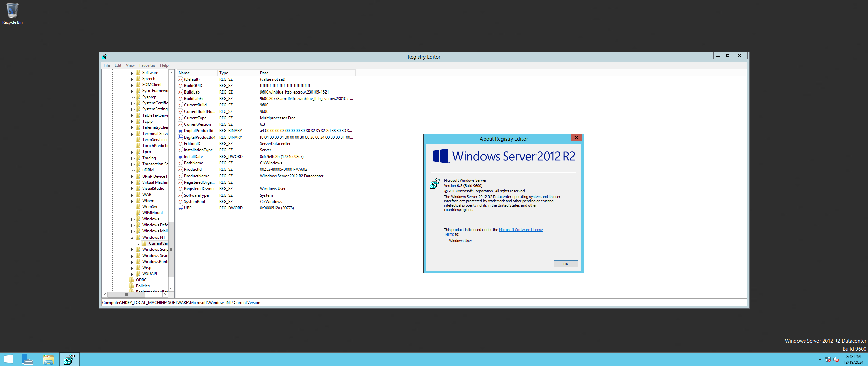This screenshot has height=366, width=868.
Task: Click the CurrentVersion open folder icon
Action: 144,243
